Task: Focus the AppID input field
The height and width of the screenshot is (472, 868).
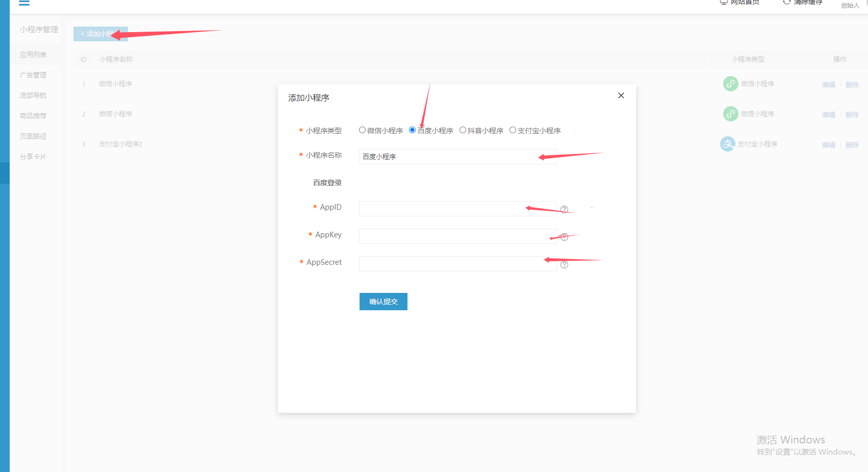Action: (x=457, y=209)
